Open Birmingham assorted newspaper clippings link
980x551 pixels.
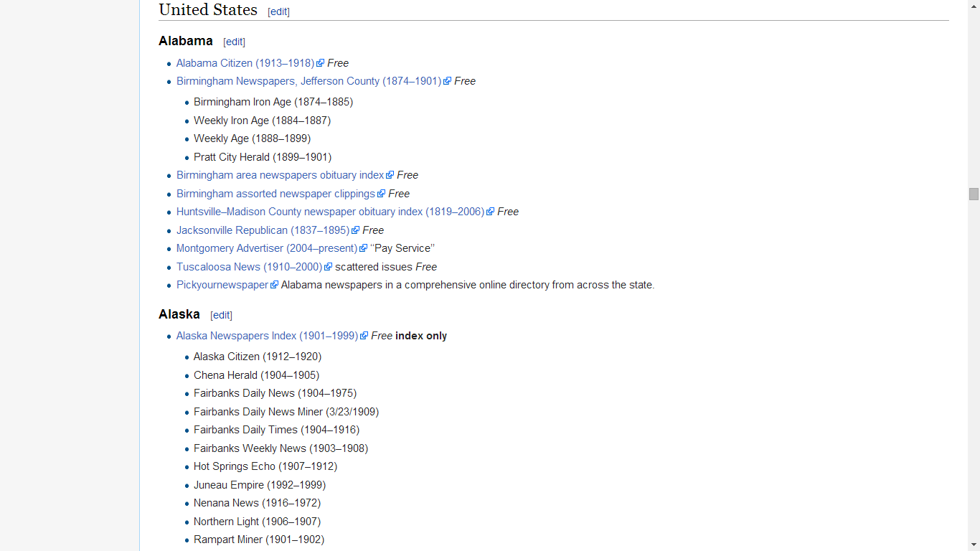click(x=275, y=194)
